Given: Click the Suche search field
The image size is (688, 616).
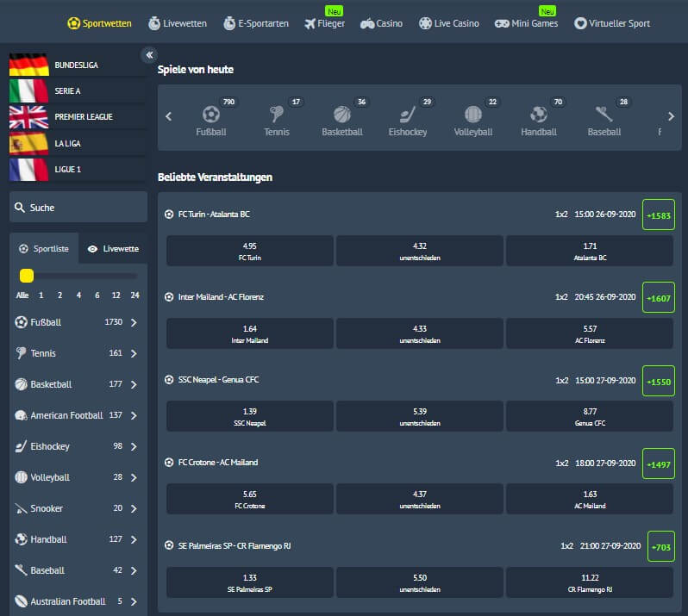Looking at the screenshot, I should pyautogui.click(x=78, y=207).
